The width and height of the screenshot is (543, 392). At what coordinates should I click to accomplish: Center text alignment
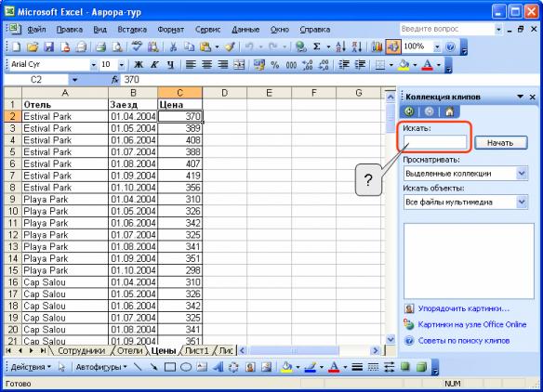pyautogui.click(x=206, y=65)
